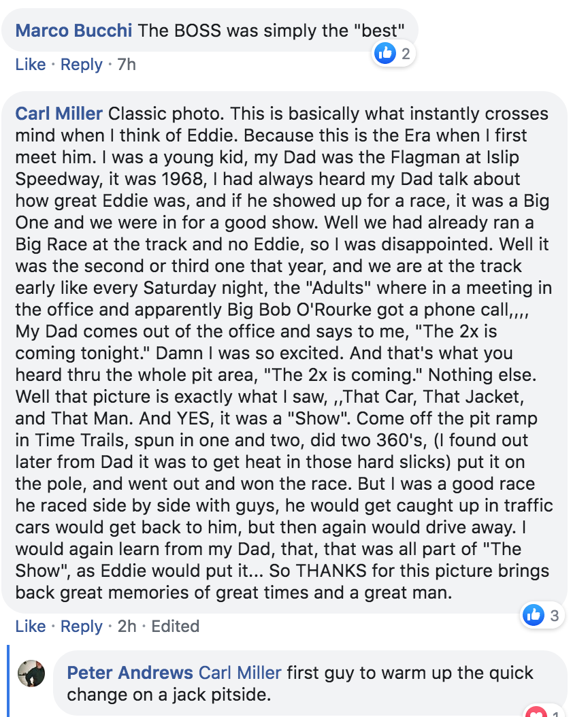
Task: Open Carl Miller's profile name above long comment
Action: click(x=59, y=114)
